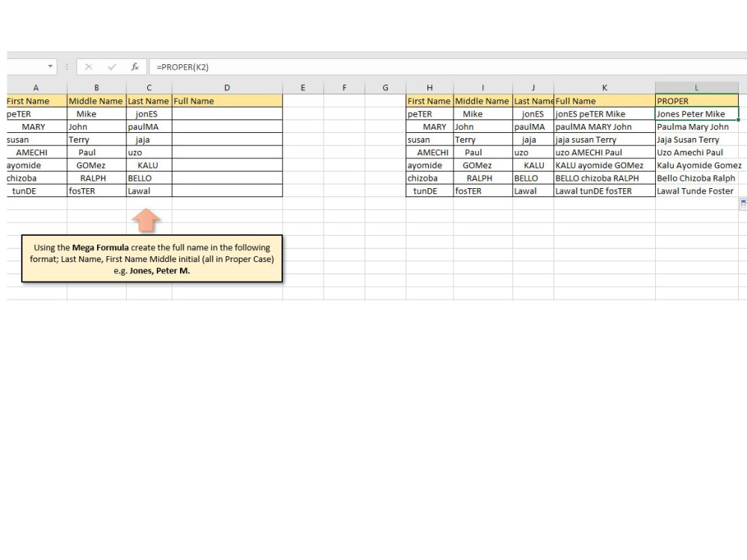Screen dimensions: 747x560
Task: Select column B header
Action: (x=96, y=87)
